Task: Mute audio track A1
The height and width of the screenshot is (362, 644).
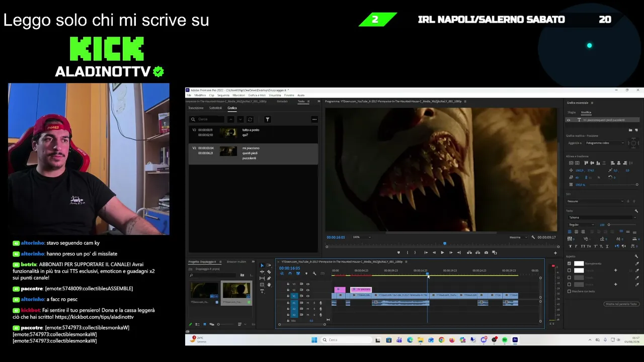Action: tap(308, 303)
